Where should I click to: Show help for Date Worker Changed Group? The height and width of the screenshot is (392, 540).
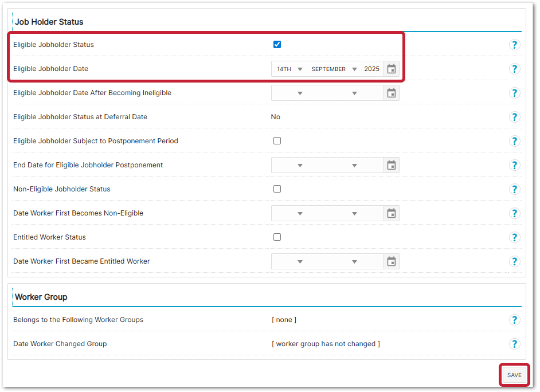[514, 344]
